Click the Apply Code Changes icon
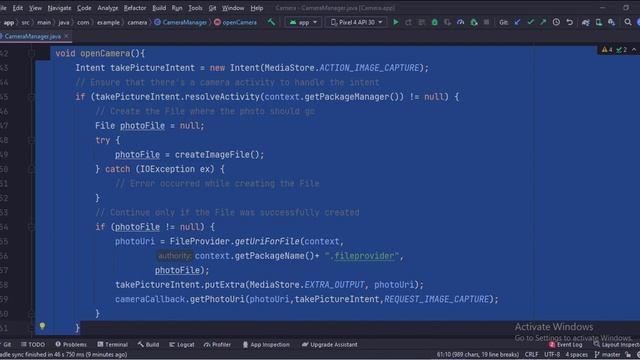 [x=422, y=22]
